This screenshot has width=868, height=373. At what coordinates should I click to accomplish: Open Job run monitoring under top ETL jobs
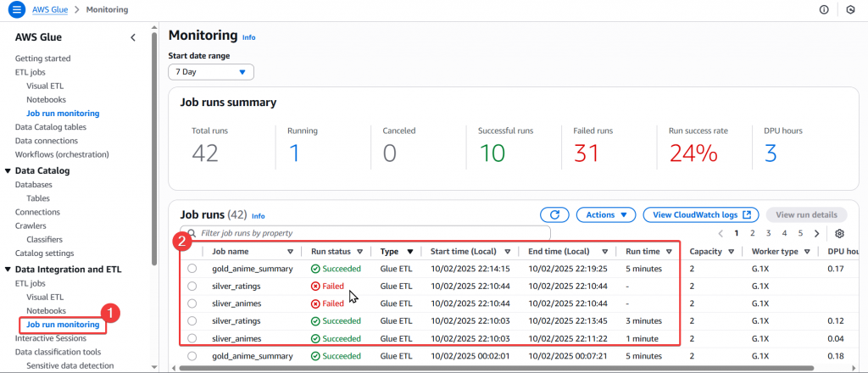(63, 113)
